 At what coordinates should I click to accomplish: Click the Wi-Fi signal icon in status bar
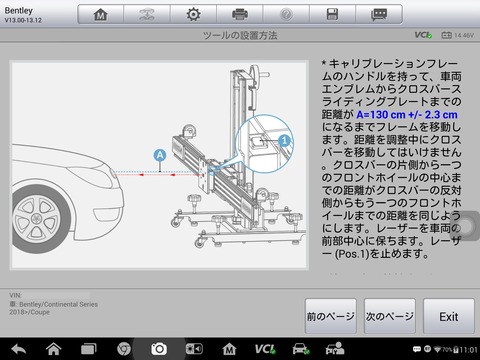click(437, 349)
